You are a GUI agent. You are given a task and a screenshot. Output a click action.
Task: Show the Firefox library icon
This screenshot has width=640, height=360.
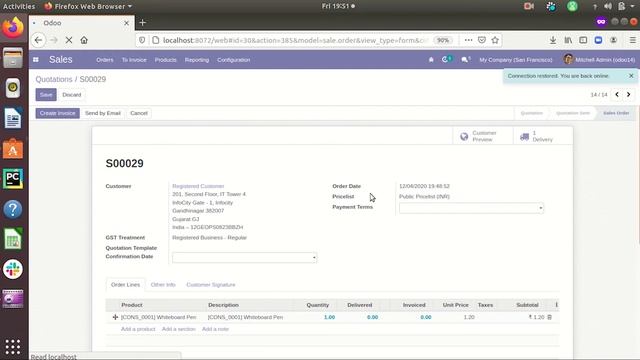(568, 40)
